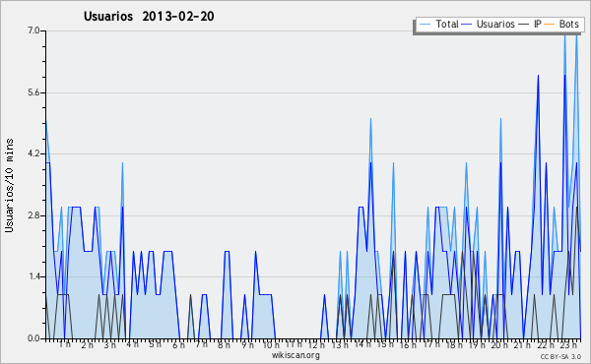Click the '22 h' x-axis label
The image size is (591, 364).
tap(546, 344)
